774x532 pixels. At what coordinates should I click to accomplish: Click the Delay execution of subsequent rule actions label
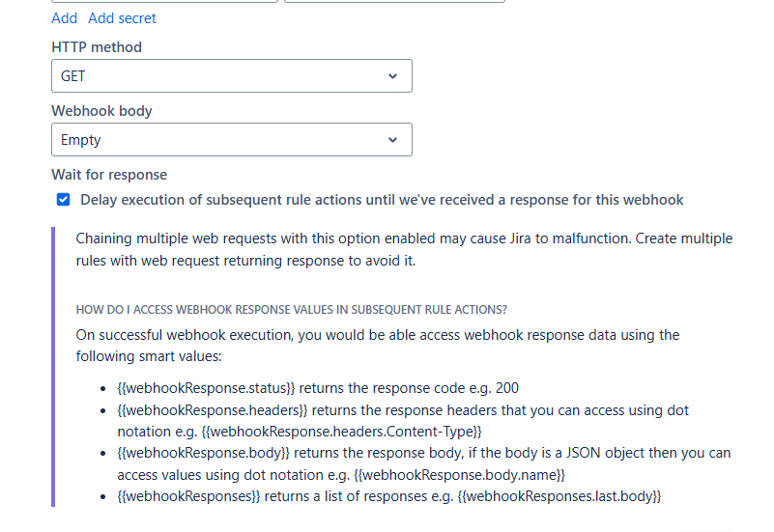[382, 200]
